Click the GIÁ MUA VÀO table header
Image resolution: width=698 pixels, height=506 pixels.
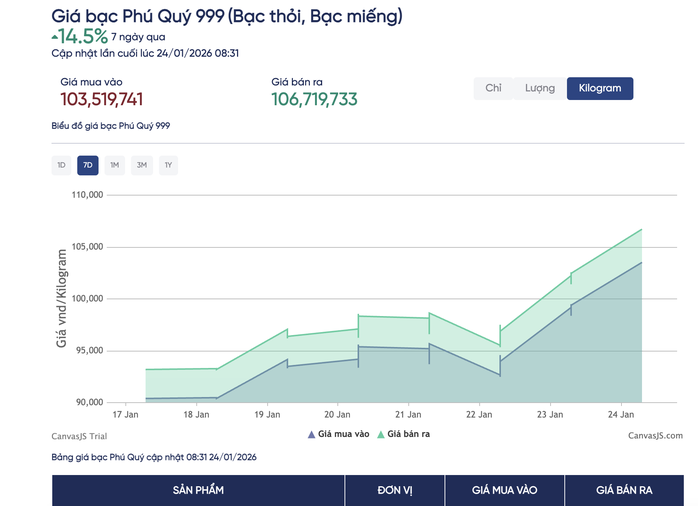tap(504, 490)
